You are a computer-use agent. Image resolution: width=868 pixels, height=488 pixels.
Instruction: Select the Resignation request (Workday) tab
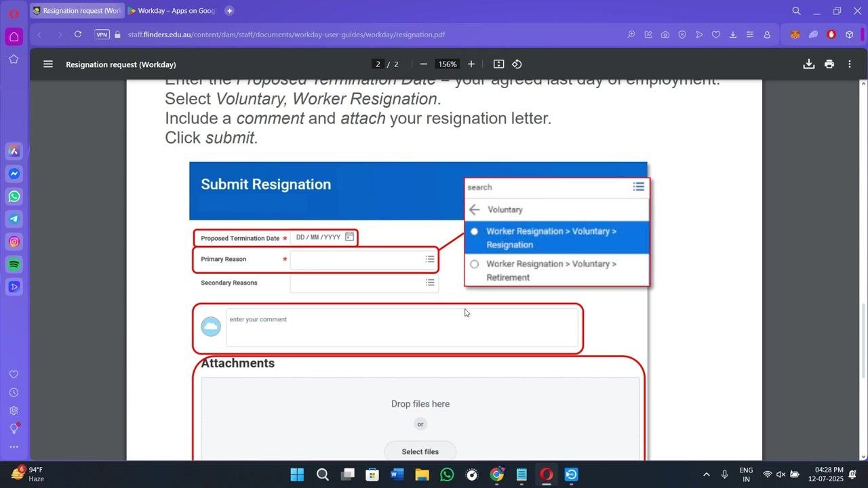pos(77,11)
